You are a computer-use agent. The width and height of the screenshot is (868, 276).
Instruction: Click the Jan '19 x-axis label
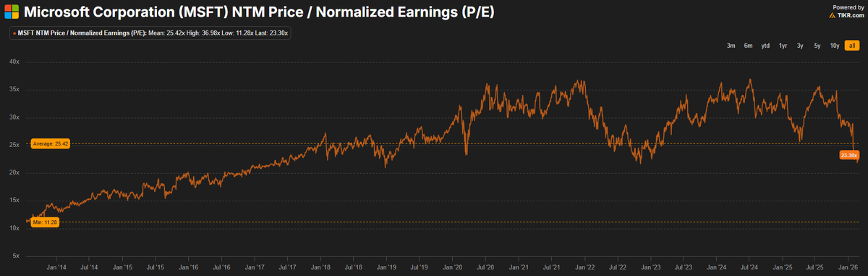pyautogui.click(x=387, y=268)
